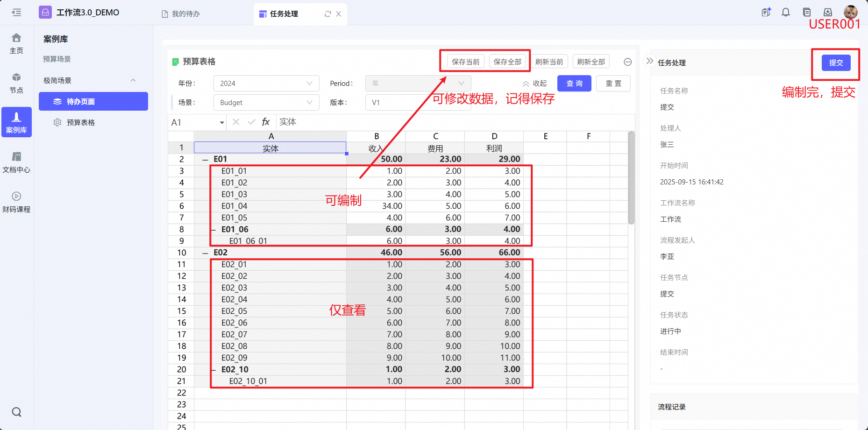
Task: Open 财码课程 play icon in sidebar
Action: (x=16, y=202)
